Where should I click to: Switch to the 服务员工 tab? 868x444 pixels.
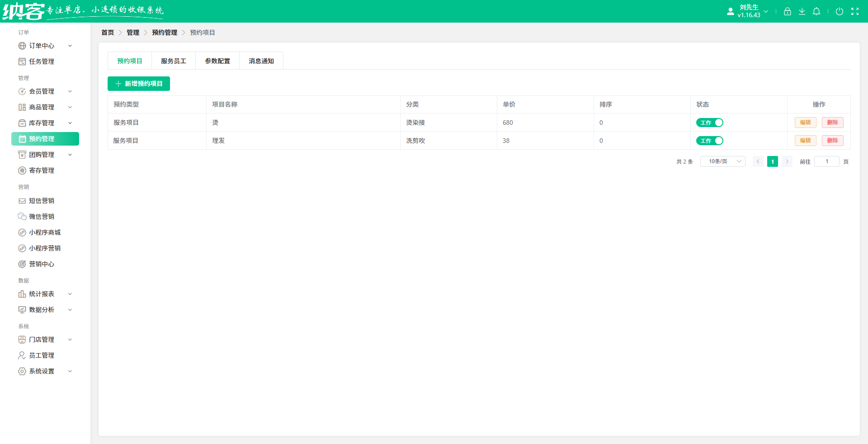point(174,61)
